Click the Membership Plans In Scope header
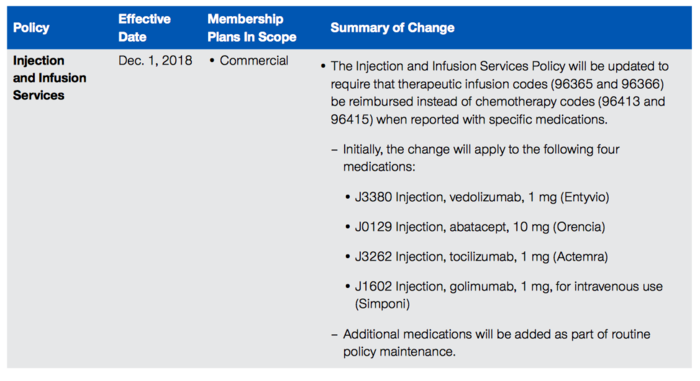The width and height of the screenshot is (700, 381). (252, 28)
